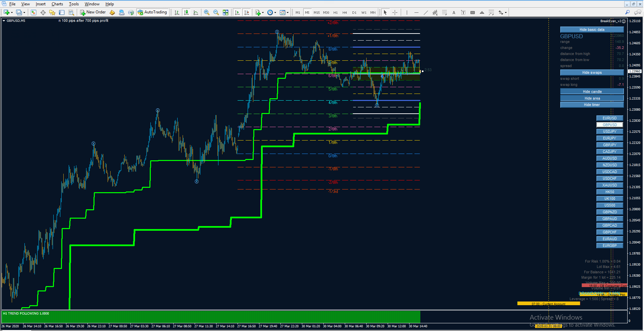Open the Navigator star-folder icon

(x=52, y=12)
